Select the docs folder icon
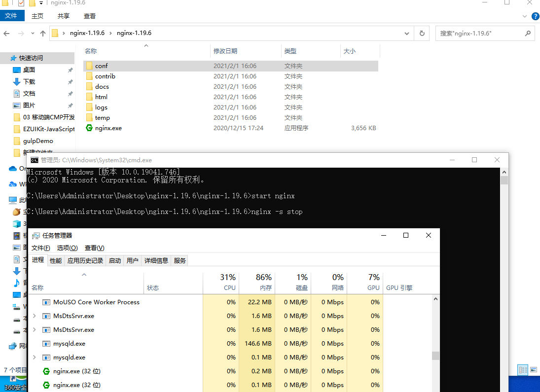540x392 pixels. pos(90,86)
